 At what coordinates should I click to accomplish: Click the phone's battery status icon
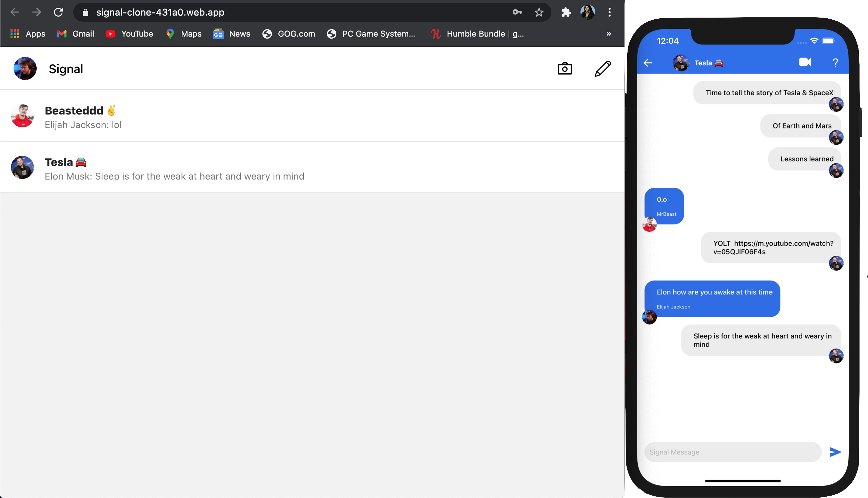pyautogui.click(x=828, y=41)
